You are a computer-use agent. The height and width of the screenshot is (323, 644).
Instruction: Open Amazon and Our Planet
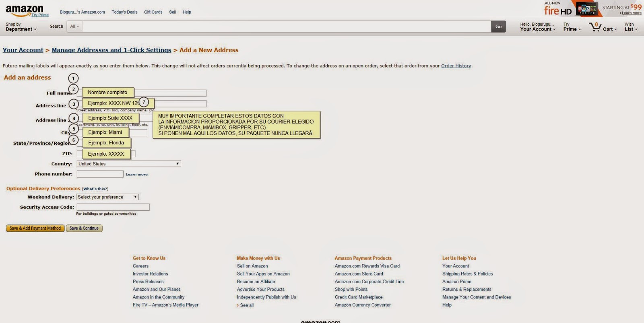tap(157, 290)
